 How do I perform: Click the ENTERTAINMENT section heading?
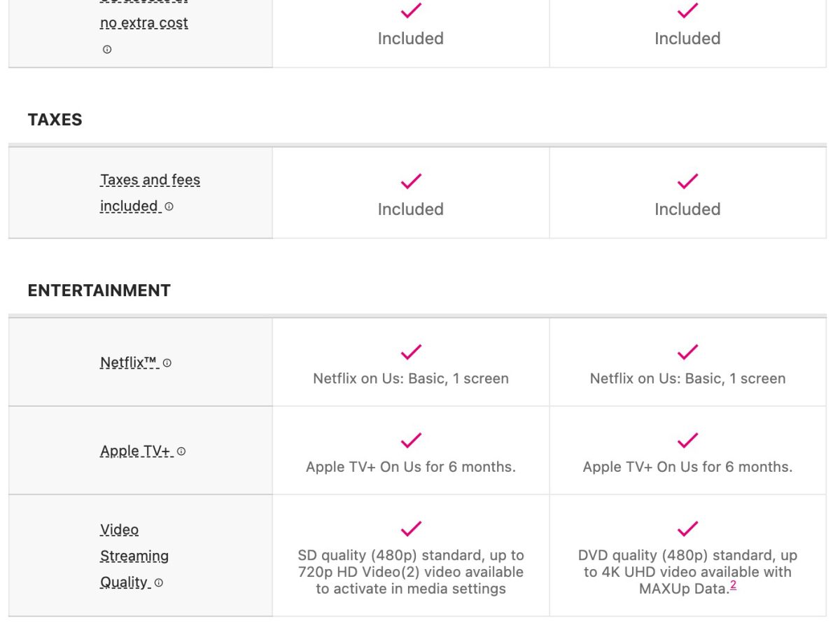coord(99,290)
